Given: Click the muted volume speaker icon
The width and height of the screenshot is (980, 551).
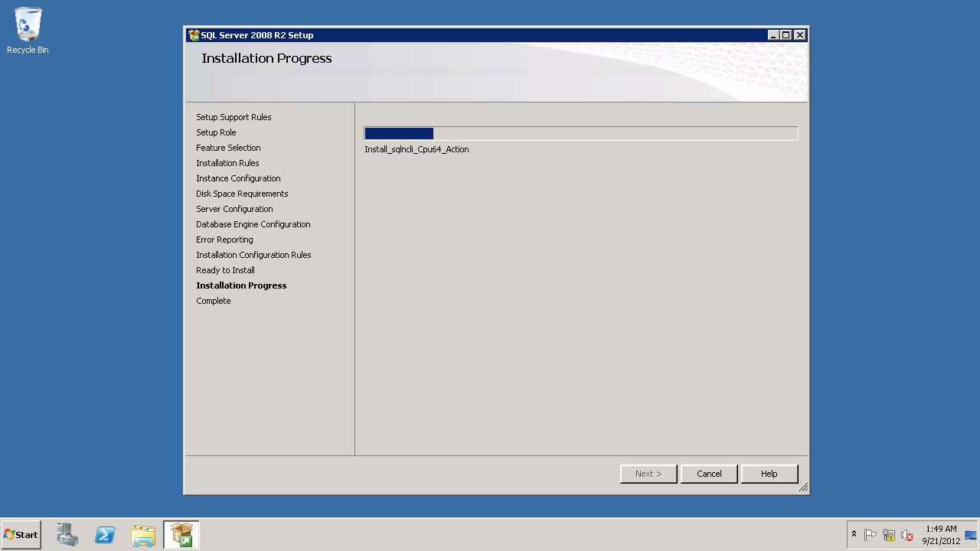Looking at the screenshot, I should [907, 535].
